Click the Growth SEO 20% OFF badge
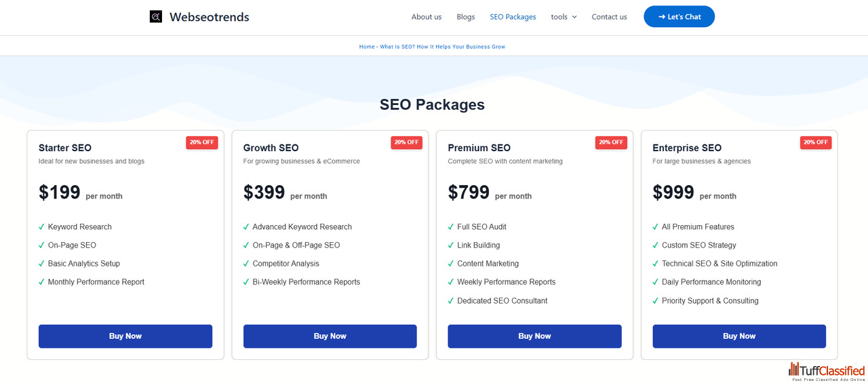The image size is (868, 383). (407, 142)
